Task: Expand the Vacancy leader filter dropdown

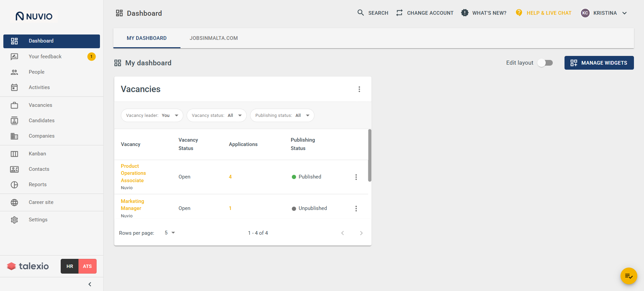Action: (152, 115)
